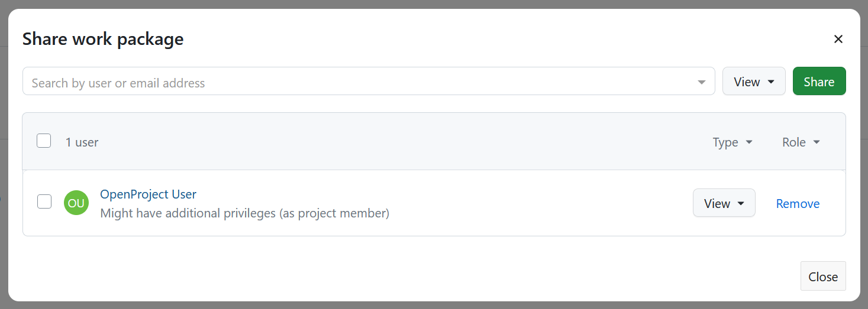868x309 pixels.
Task: Click the caret arrow beside Role filter
Action: [817, 142]
